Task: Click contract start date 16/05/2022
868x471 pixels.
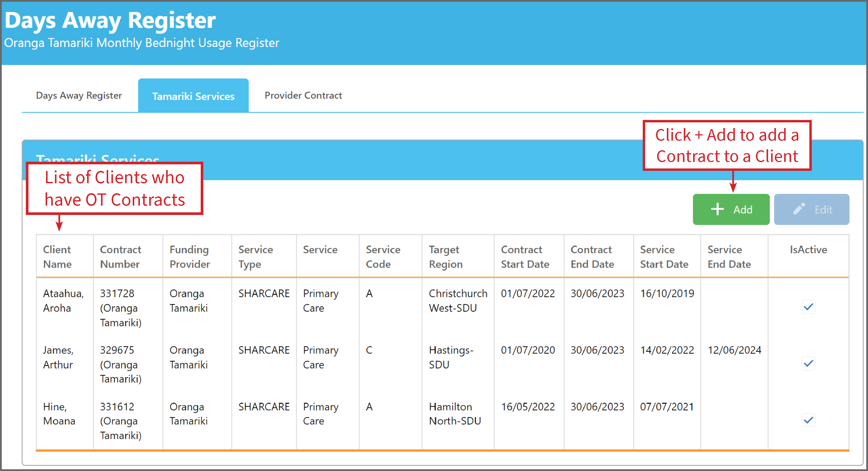Action: click(x=528, y=407)
